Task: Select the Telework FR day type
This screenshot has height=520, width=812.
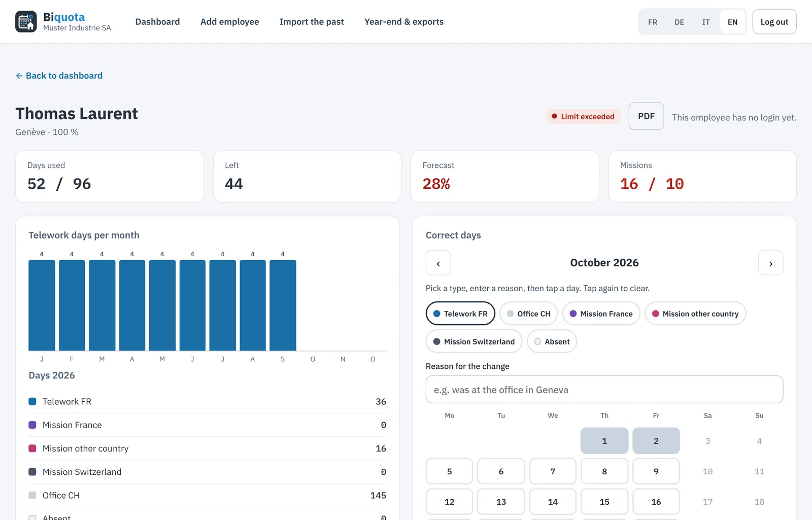Action: pyautogui.click(x=460, y=314)
